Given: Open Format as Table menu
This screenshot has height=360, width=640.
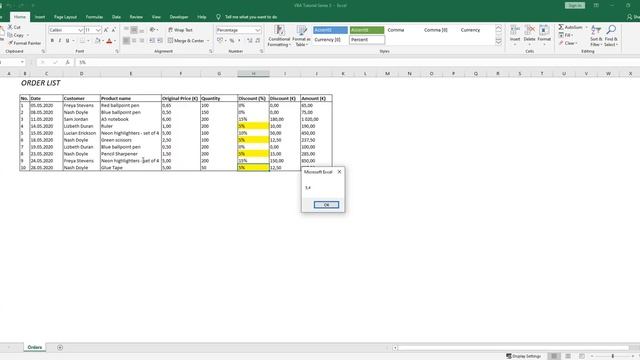Looking at the screenshot, I should (302, 36).
